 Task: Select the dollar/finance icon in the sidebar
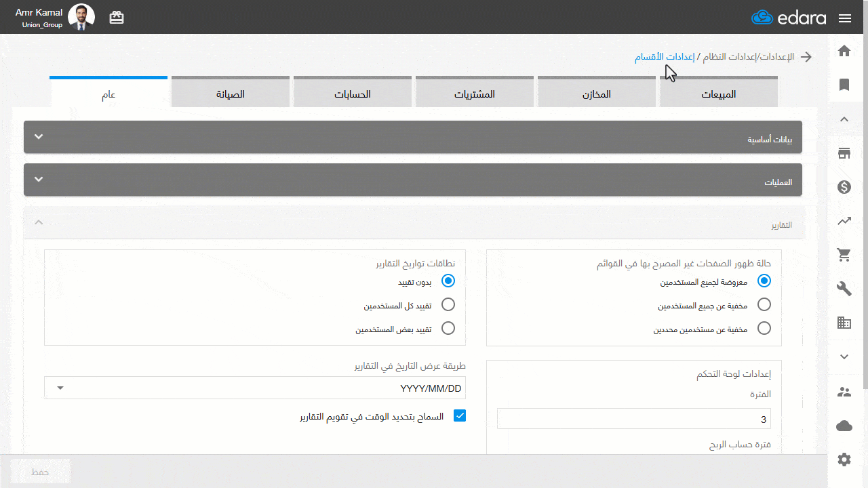(844, 186)
